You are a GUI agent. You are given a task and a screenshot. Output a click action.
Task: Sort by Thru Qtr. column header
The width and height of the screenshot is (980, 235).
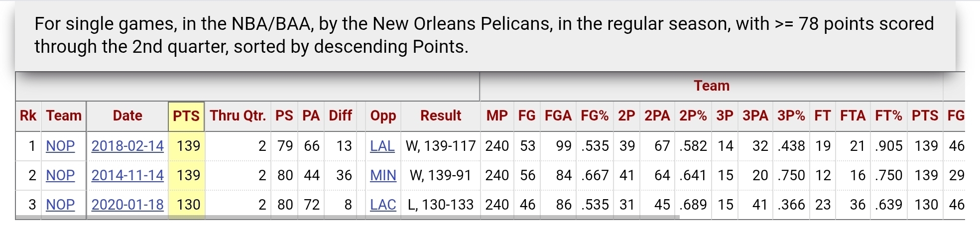238,116
